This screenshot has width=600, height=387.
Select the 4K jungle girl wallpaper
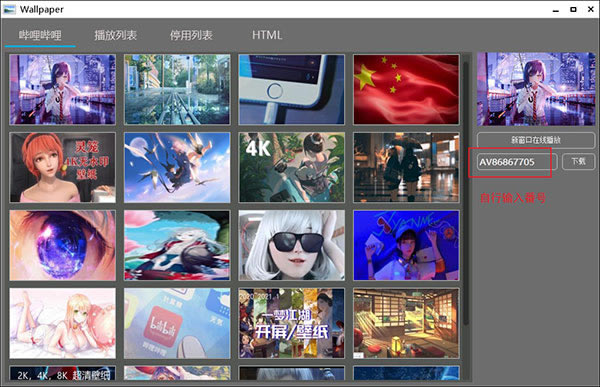[292, 167]
